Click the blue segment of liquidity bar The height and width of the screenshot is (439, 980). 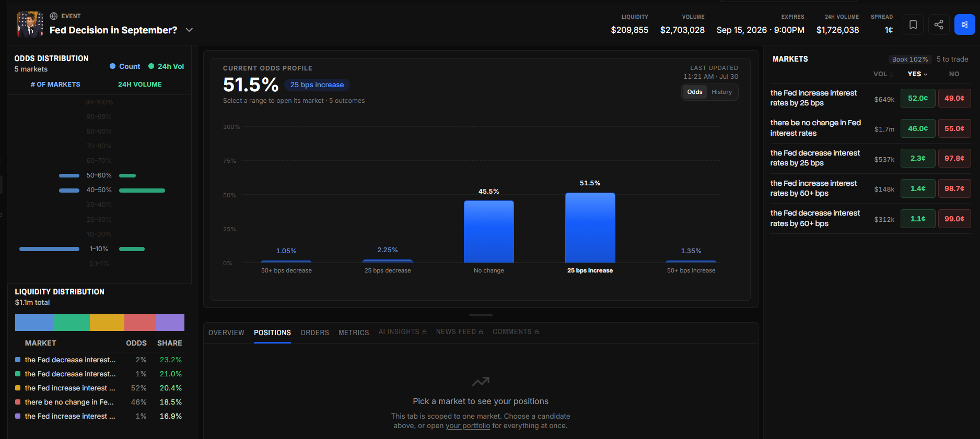34,323
